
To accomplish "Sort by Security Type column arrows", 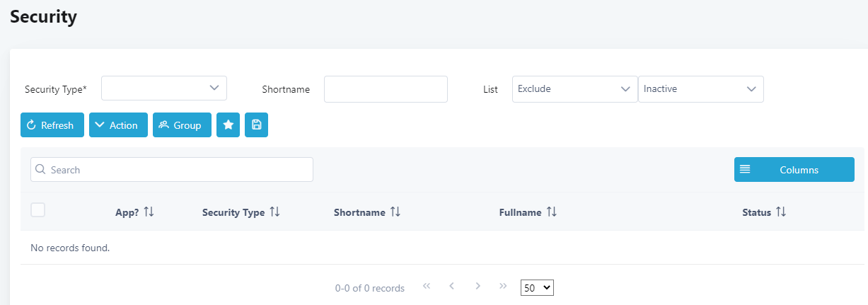I will (274, 212).
